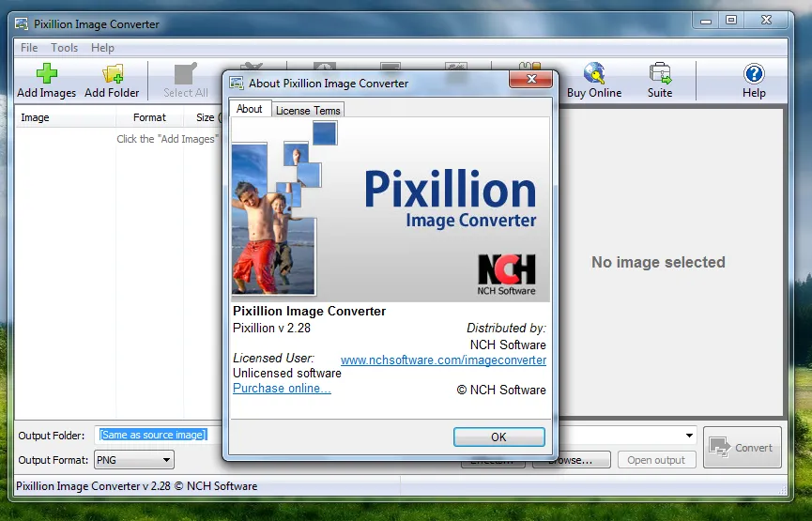Follow the Purchase online link
Screen dimensions: 812x521
tap(282, 388)
